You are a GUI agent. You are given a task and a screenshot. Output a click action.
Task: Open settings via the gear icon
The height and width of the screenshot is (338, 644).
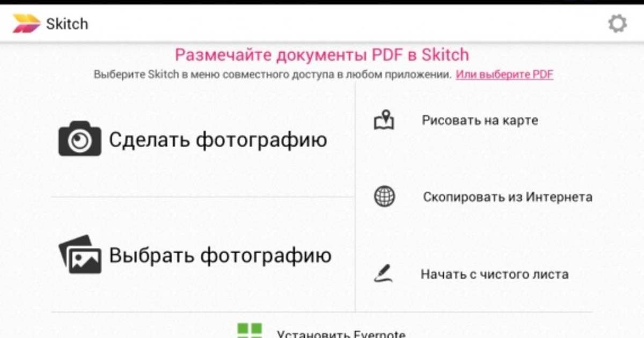(617, 24)
